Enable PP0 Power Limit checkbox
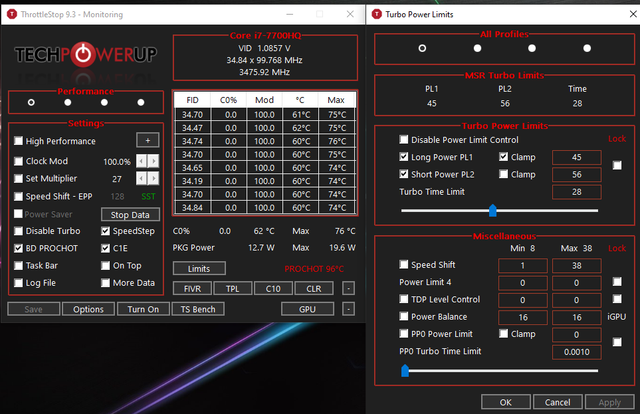Viewport: 640px width, 414px height. [404, 334]
